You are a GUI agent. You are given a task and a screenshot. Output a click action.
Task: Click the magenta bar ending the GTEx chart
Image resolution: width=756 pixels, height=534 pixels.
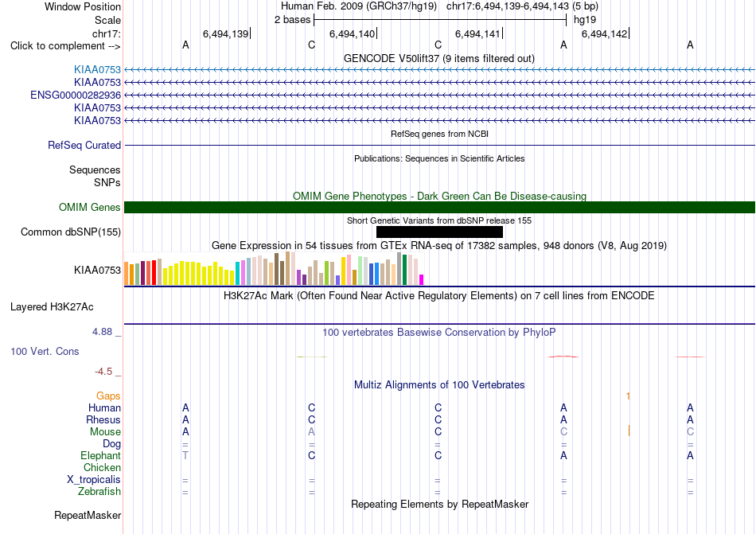[x=422, y=279]
